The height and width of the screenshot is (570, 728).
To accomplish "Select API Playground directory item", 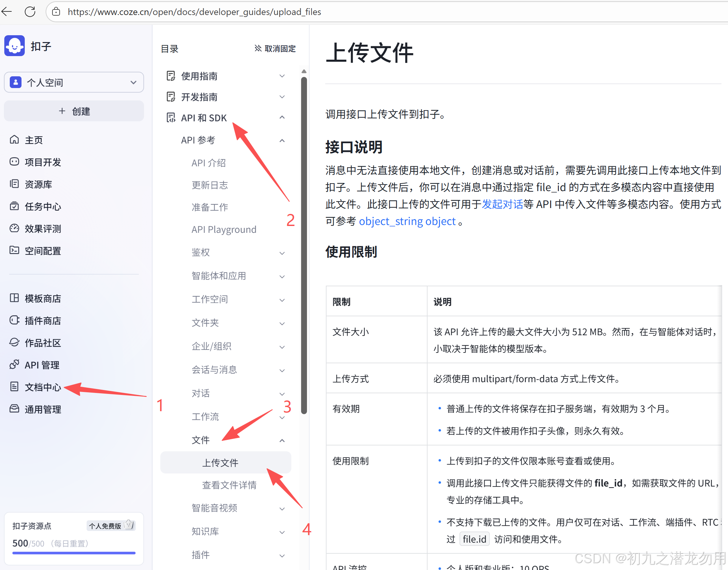I will (x=224, y=230).
